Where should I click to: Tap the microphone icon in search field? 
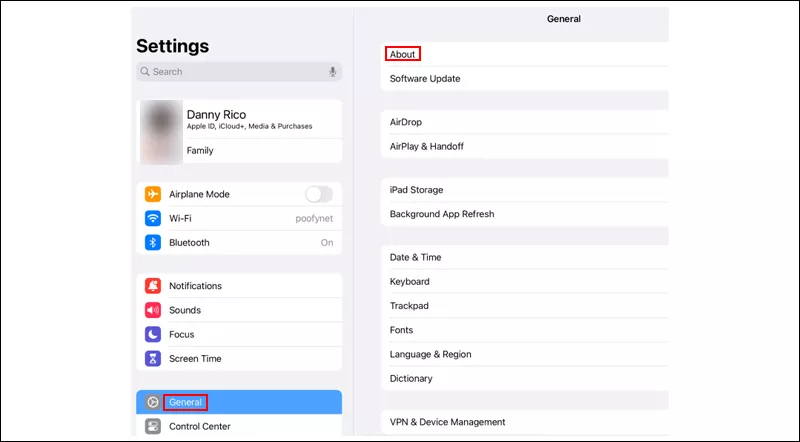(x=332, y=72)
